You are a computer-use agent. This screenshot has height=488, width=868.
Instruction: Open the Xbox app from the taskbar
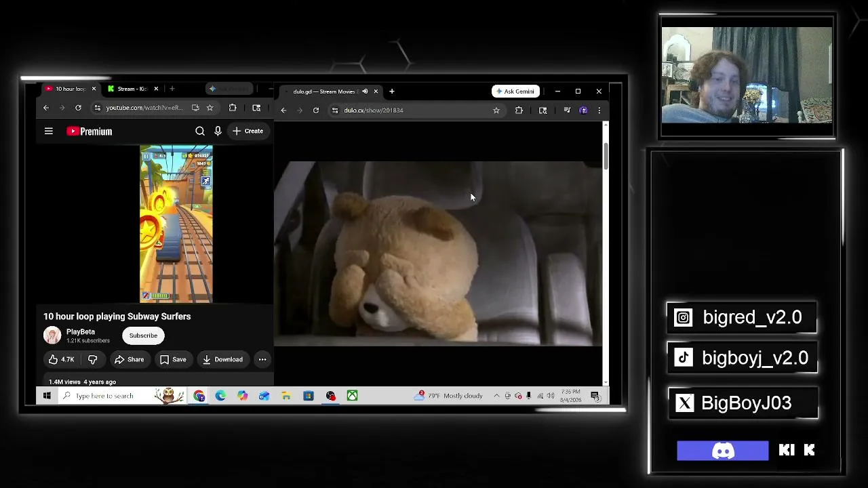pos(352,396)
